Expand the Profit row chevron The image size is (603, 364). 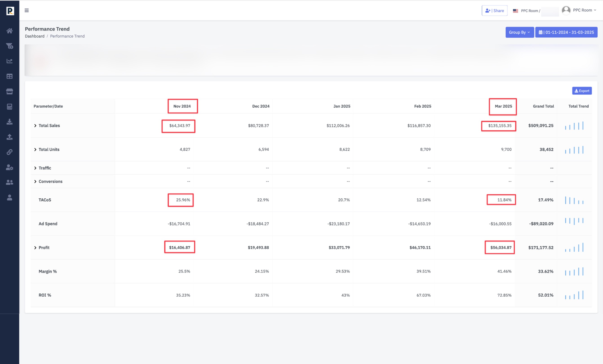[35, 248]
